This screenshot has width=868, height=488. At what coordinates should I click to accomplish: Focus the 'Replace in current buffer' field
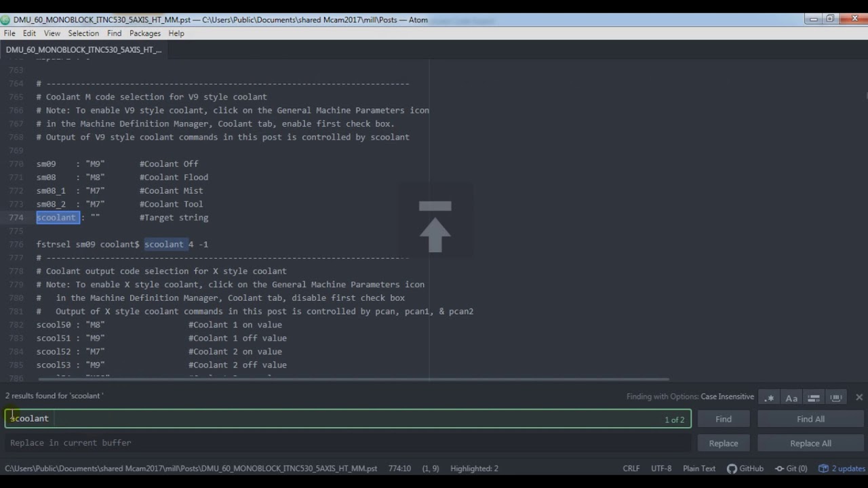pos(348,443)
